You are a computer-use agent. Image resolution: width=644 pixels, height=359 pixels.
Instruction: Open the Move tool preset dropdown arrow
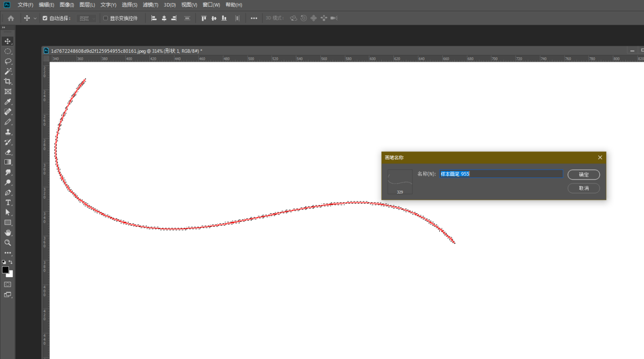point(35,18)
